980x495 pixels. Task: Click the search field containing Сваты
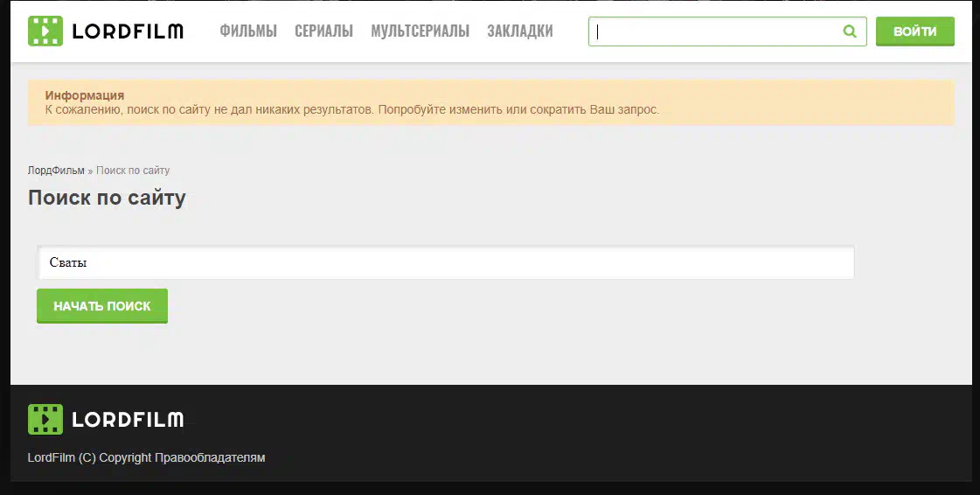tap(446, 262)
